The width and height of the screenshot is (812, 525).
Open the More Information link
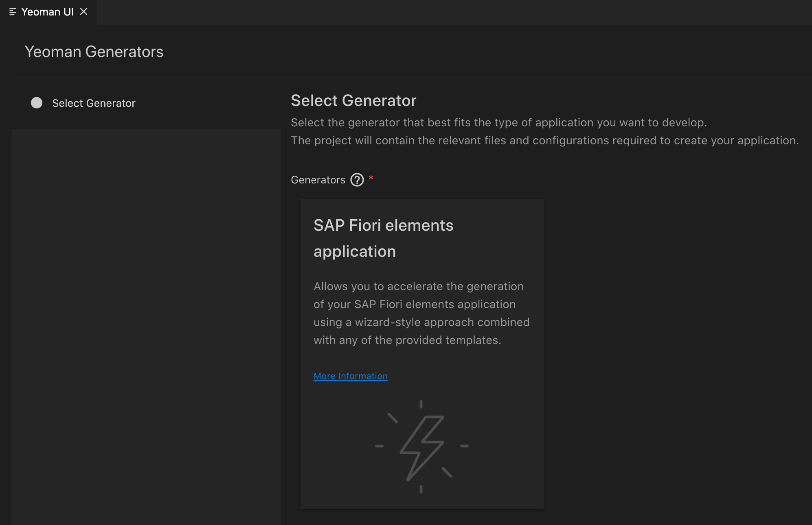pos(351,376)
